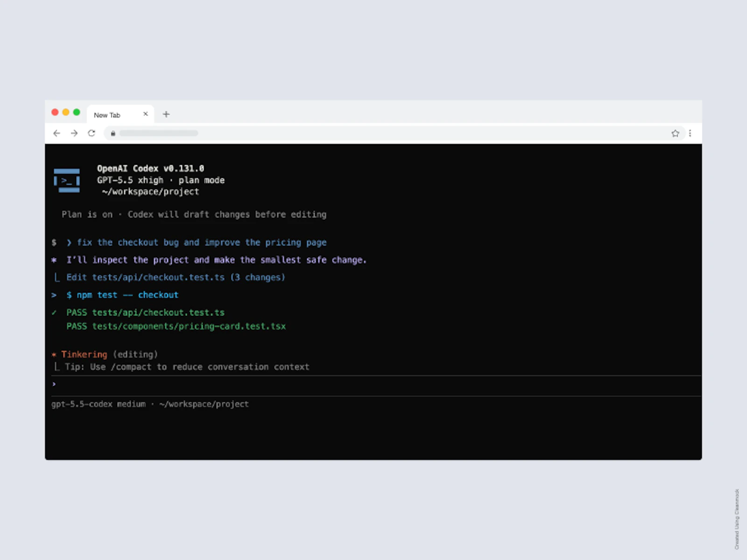Click the orange asterisk beside Tinkering
The width and height of the screenshot is (747, 560).
[x=54, y=355]
